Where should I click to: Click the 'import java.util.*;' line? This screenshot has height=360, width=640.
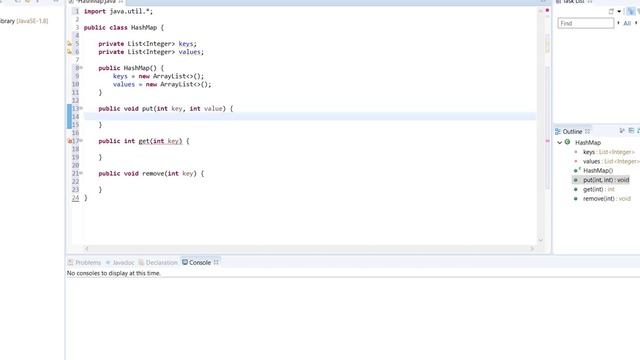coord(118,11)
